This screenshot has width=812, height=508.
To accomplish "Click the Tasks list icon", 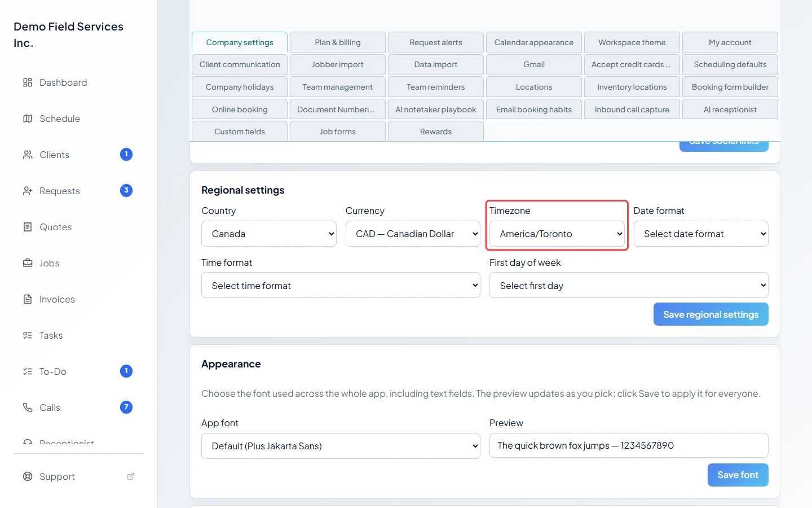I will (x=28, y=335).
